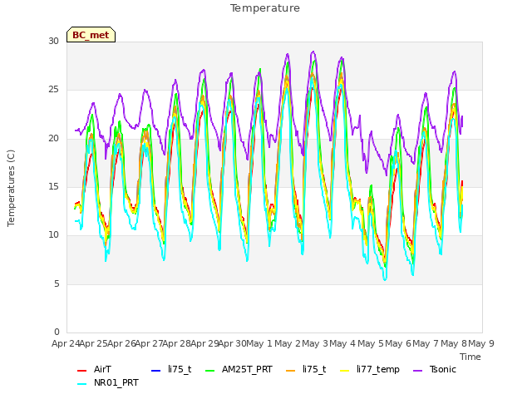Click the May 9 x-axis tick label
Viewport: 532px width, 399px height.
(x=480, y=343)
